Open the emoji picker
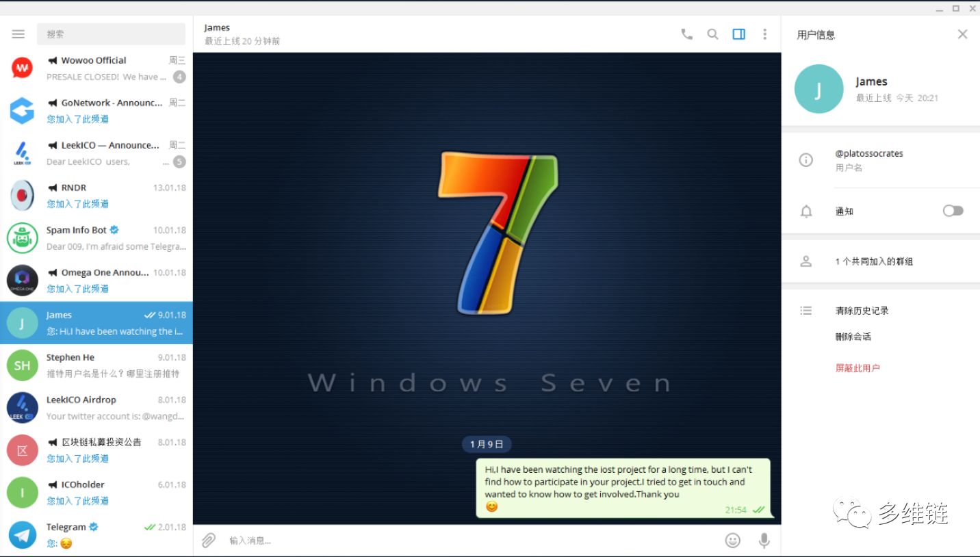Screen dimensions: 980x557 pos(733,541)
